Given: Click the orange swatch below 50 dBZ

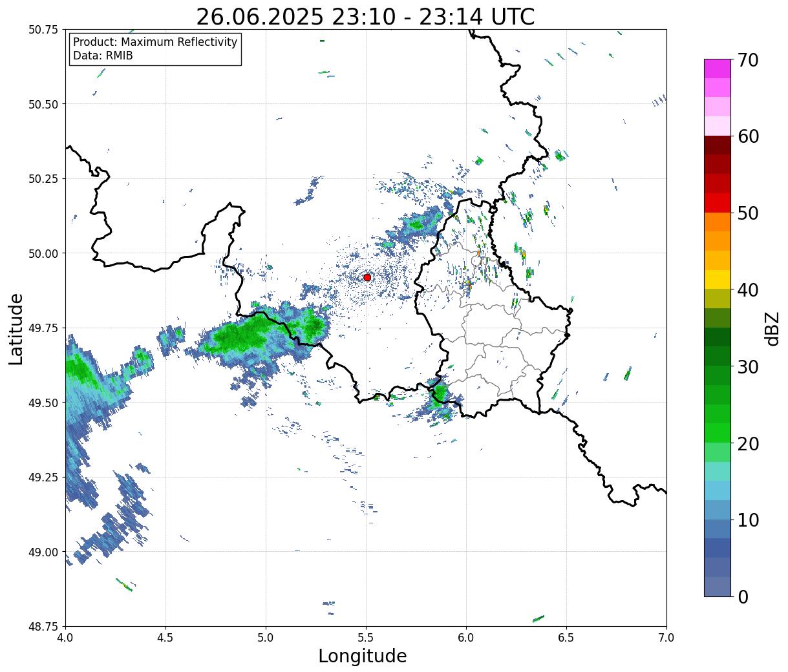Looking at the screenshot, I should 718,222.
